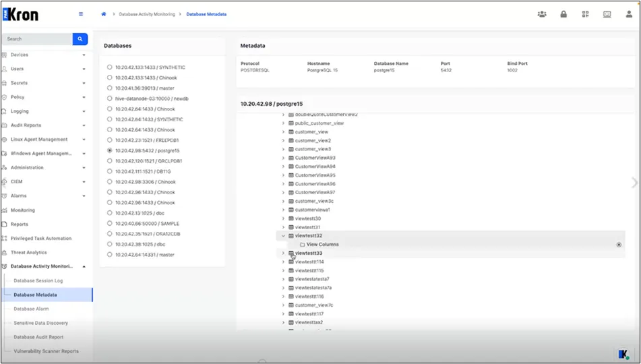Click the Monitoring chart icon
Screen dimensions: 641x364
[x=5, y=210]
